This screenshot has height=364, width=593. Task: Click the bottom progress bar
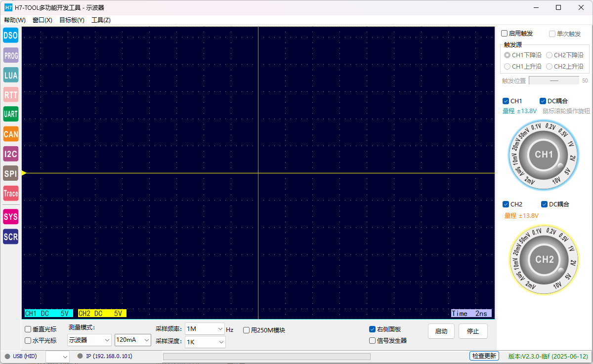tap(266, 357)
